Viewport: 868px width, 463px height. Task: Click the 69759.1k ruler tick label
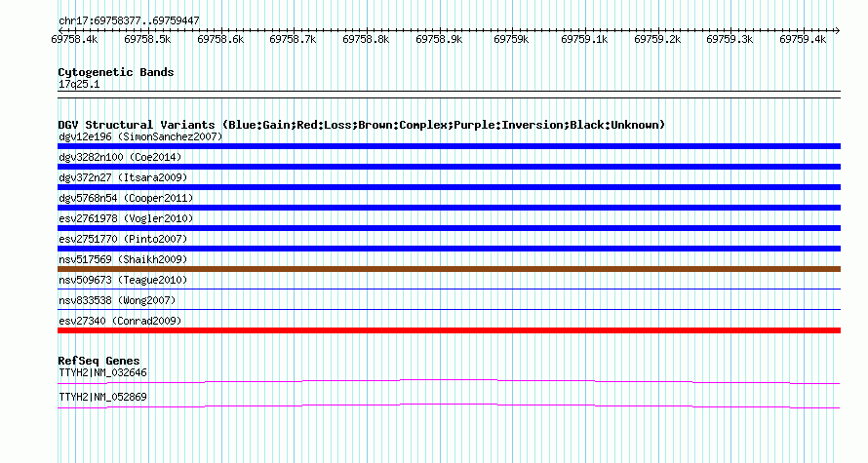click(584, 39)
